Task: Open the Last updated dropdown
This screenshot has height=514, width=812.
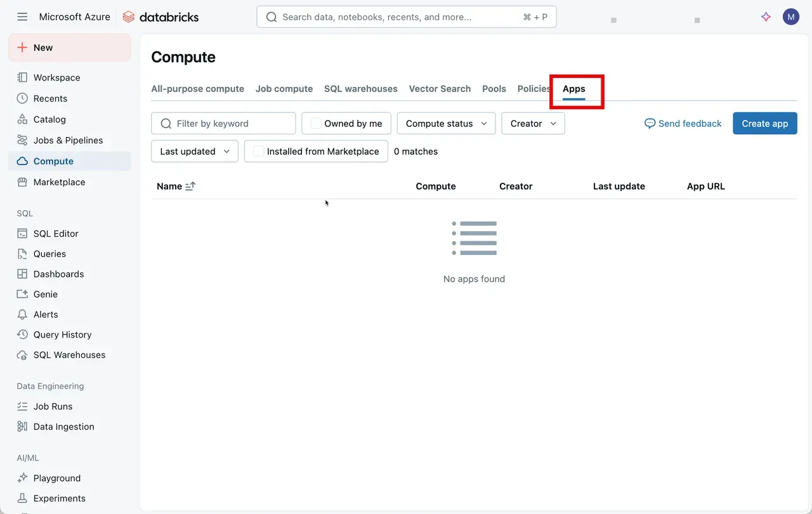Action: (195, 152)
